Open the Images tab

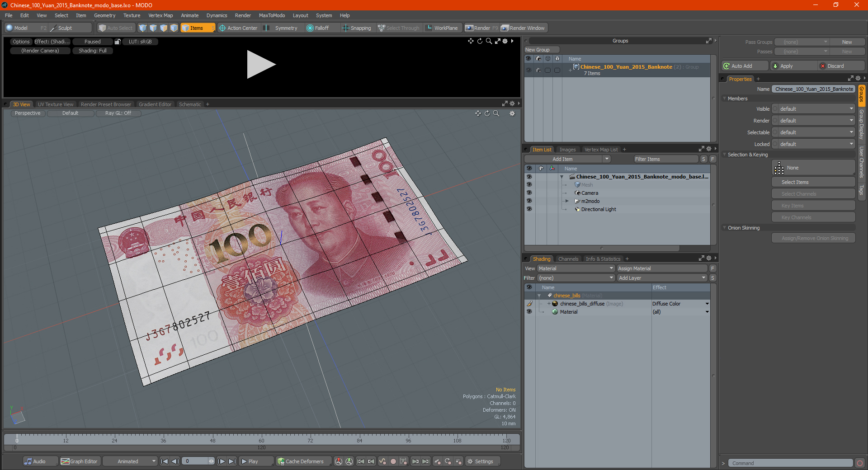pyautogui.click(x=567, y=150)
